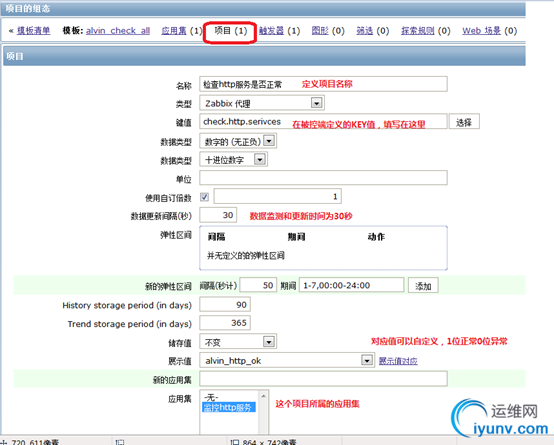Switch to the 应用集 (1) tab
Image resolution: width=554 pixels, height=445 pixels.
coord(174,31)
